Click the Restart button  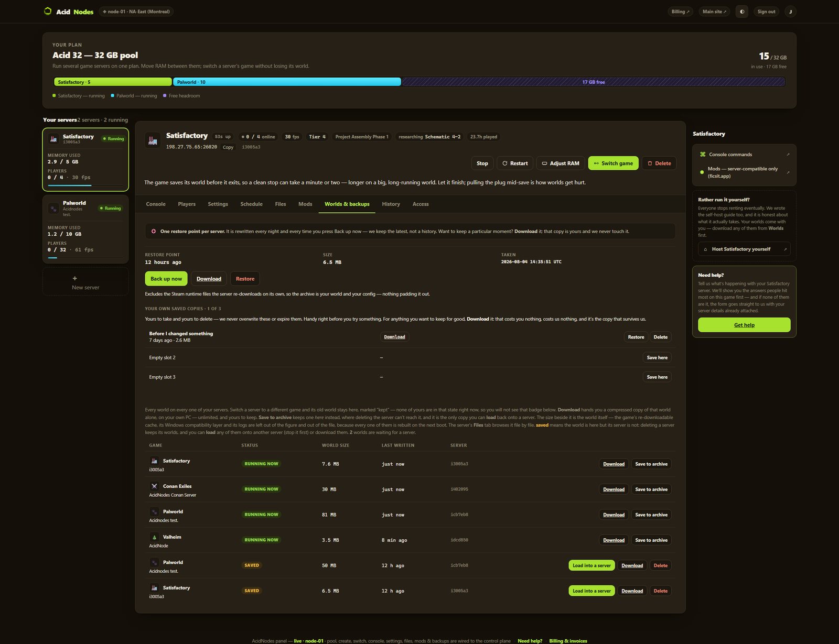pyautogui.click(x=515, y=163)
